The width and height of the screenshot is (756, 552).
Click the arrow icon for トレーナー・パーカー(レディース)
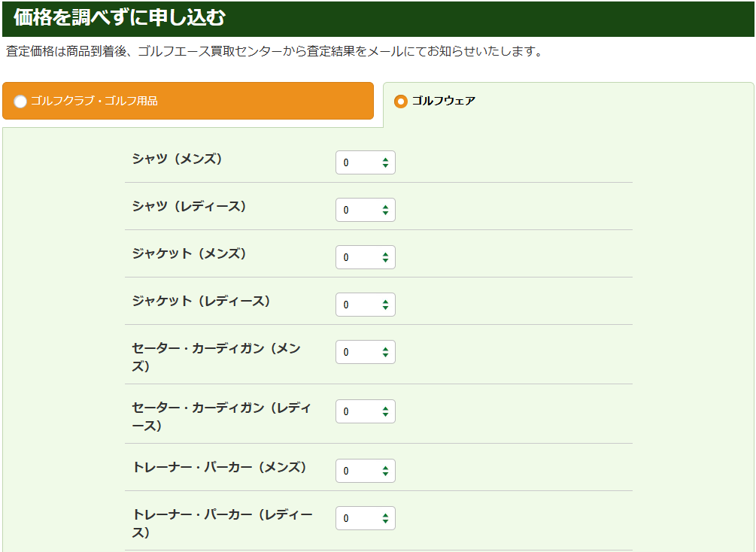pos(385,518)
